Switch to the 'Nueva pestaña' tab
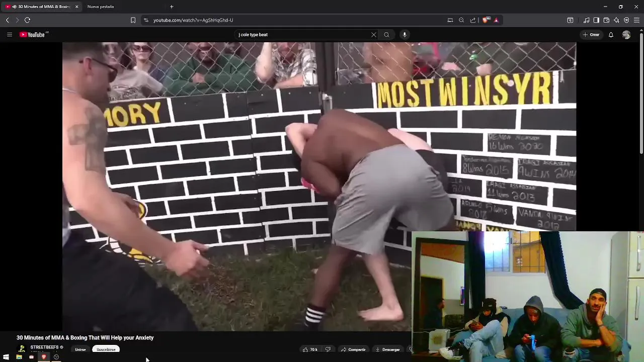 tap(101, 7)
